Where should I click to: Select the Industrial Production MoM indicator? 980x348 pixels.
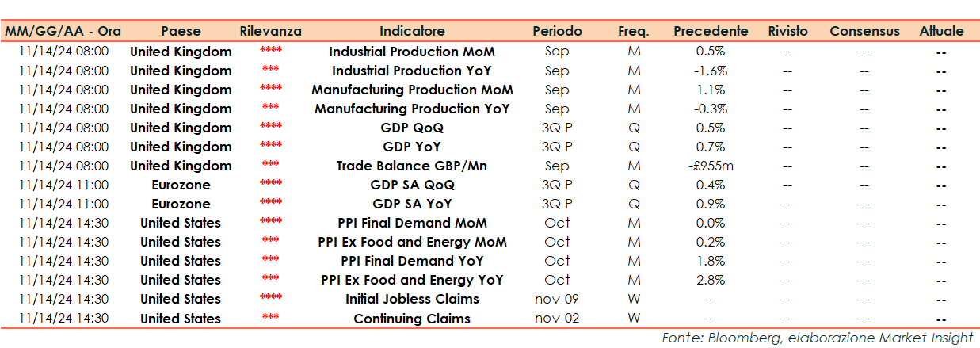(x=412, y=52)
